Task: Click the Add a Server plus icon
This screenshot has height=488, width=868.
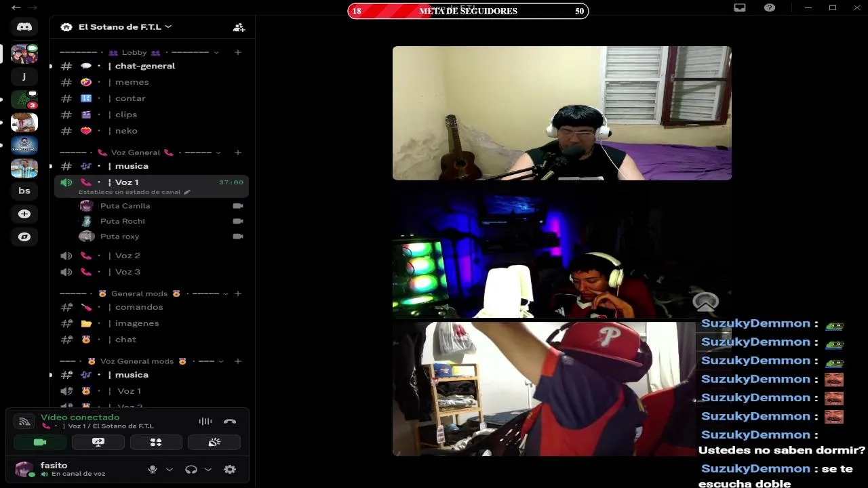Action: click(x=24, y=213)
